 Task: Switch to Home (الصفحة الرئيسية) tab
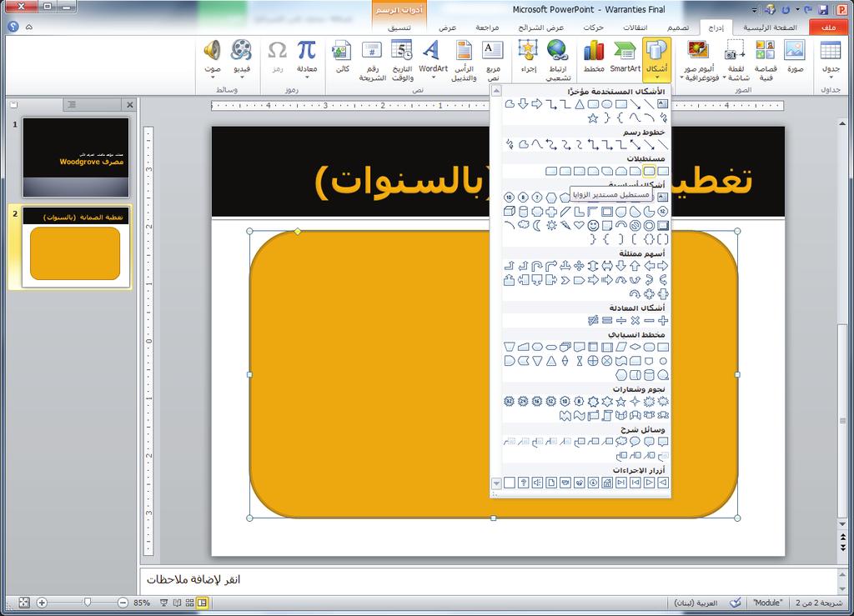(x=770, y=28)
